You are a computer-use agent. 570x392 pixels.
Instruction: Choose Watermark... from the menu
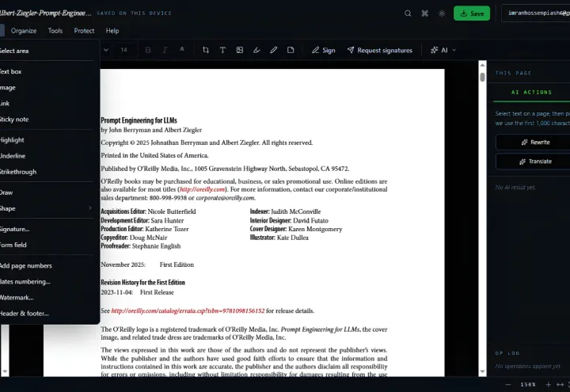[48, 298]
